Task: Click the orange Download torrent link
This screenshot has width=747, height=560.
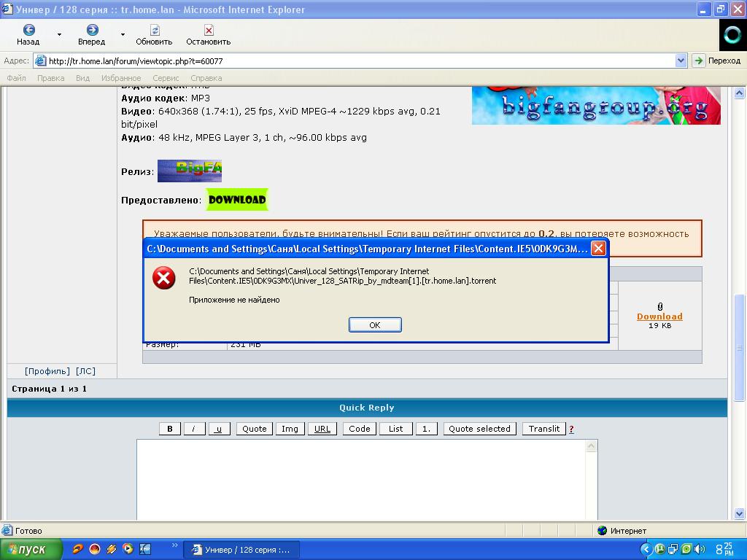Action: 659,316
